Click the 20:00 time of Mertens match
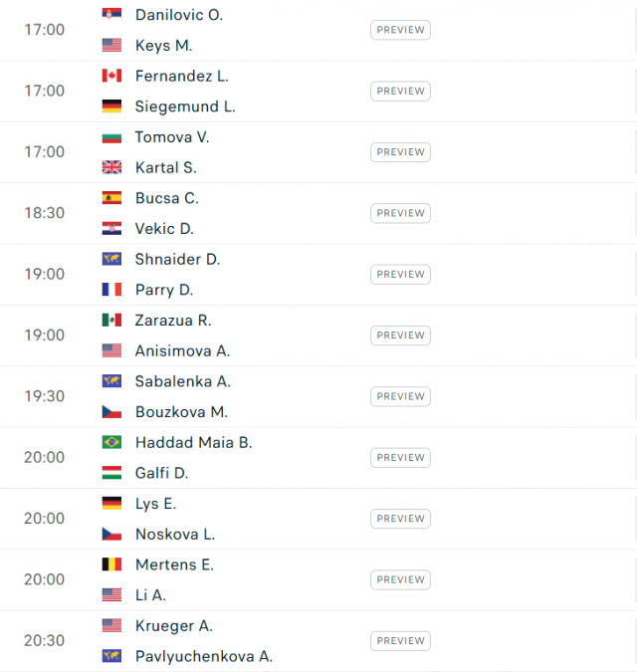Image resolution: width=637 pixels, height=672 pixels. tap(44, 579)
